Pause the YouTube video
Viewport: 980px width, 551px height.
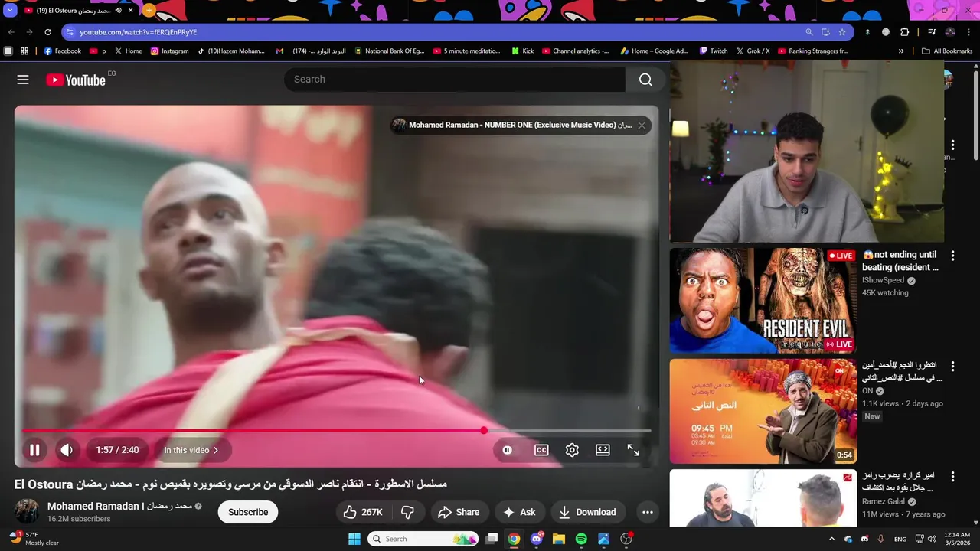tap(34, 450)
